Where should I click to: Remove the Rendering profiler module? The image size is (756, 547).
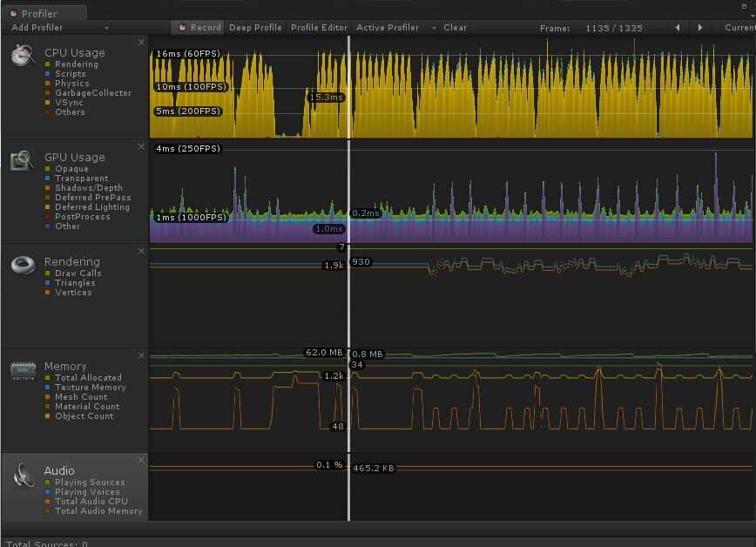pos(141,252)
